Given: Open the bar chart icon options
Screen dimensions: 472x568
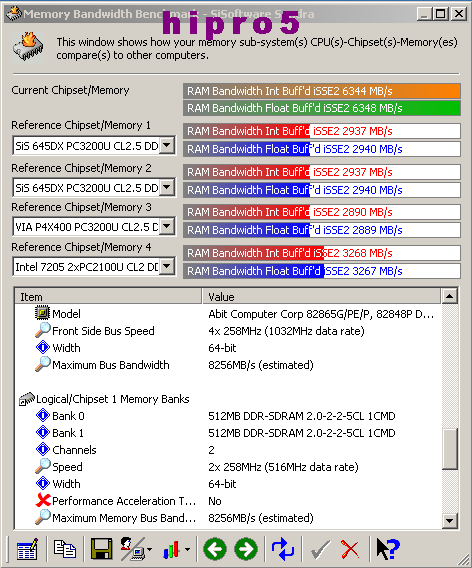Looking at the screenshot, I should [172, 549].
